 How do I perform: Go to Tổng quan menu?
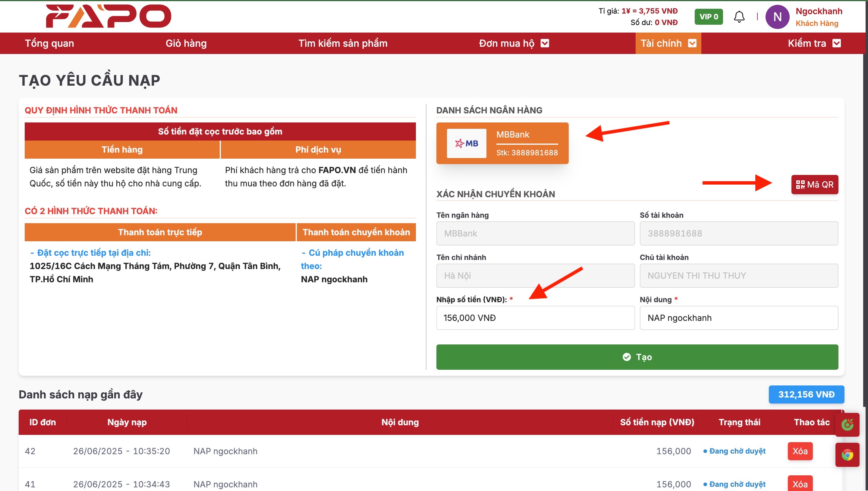49,43
